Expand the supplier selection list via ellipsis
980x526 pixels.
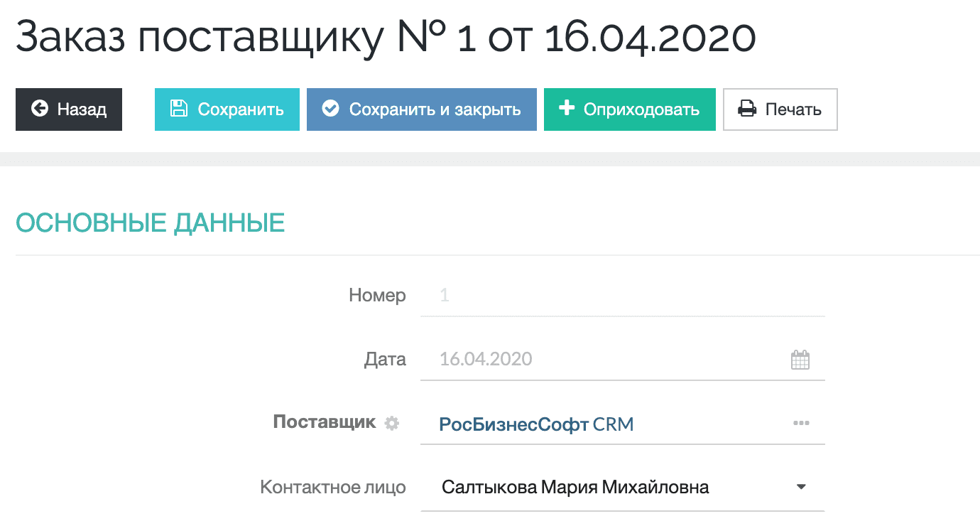801,423
